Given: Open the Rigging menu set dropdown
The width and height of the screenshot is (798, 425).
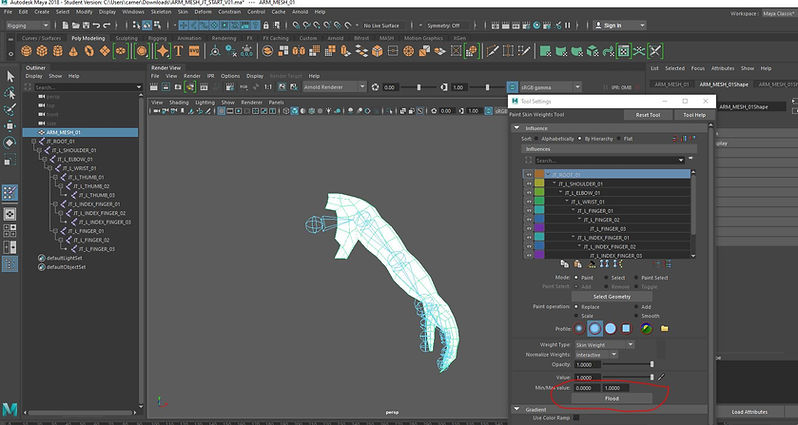Looking at the screenshot, I should (27, 25).
